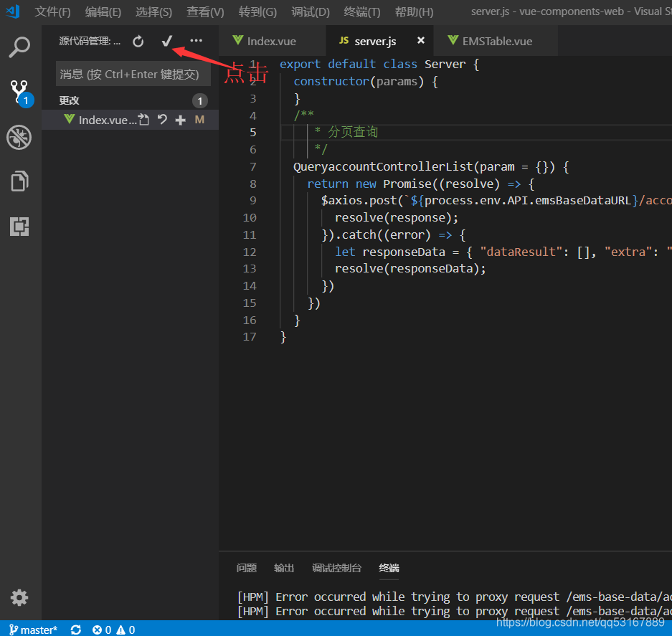Open the Source Control view icon
The width and height of the screenshot is (672, 636).
(20, 93)
